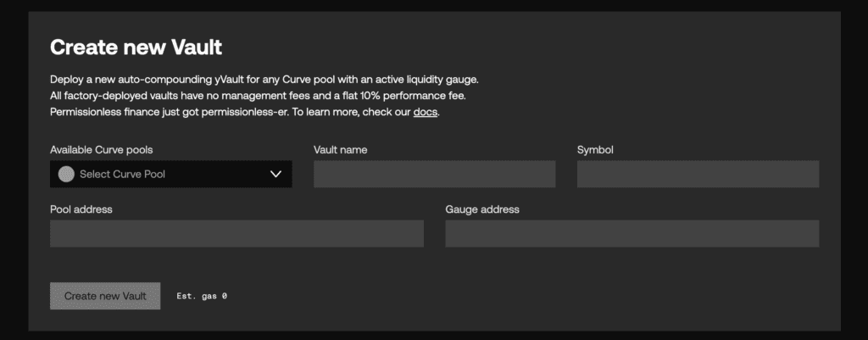Click the Create new Vault button
The height and width of the screenshot is (340, 868).
pos(105,296)
